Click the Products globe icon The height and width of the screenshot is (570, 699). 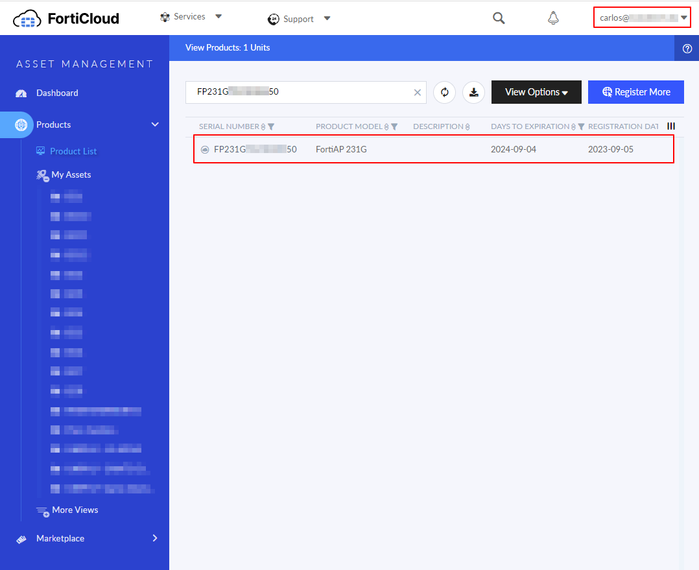(x=21, y=125)
